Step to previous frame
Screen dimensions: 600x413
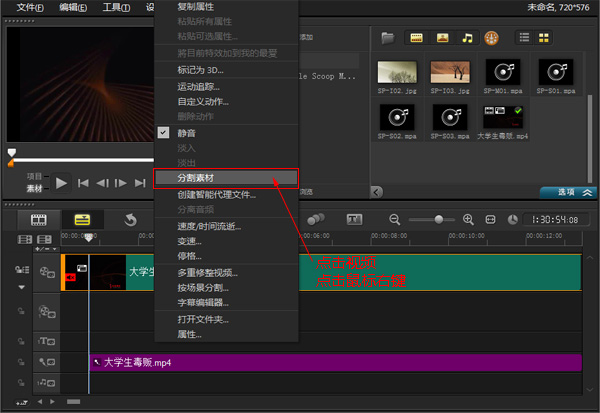click(103, 183)
